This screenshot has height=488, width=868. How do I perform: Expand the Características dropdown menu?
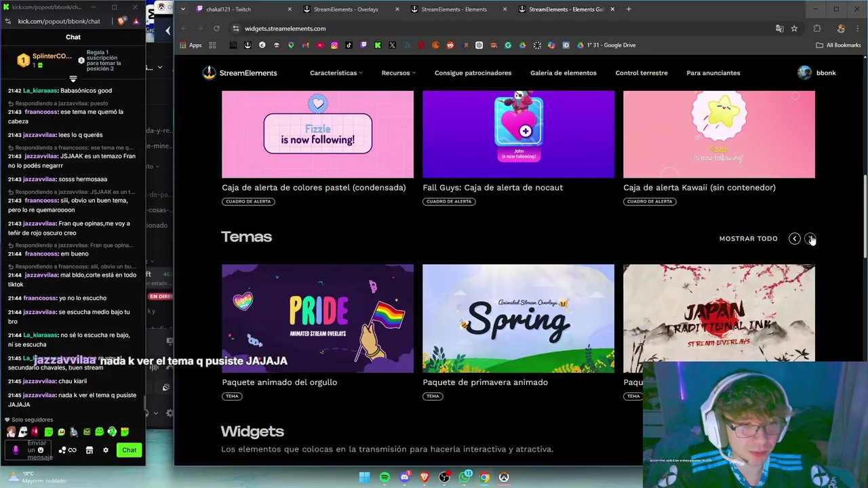point(336,73)
